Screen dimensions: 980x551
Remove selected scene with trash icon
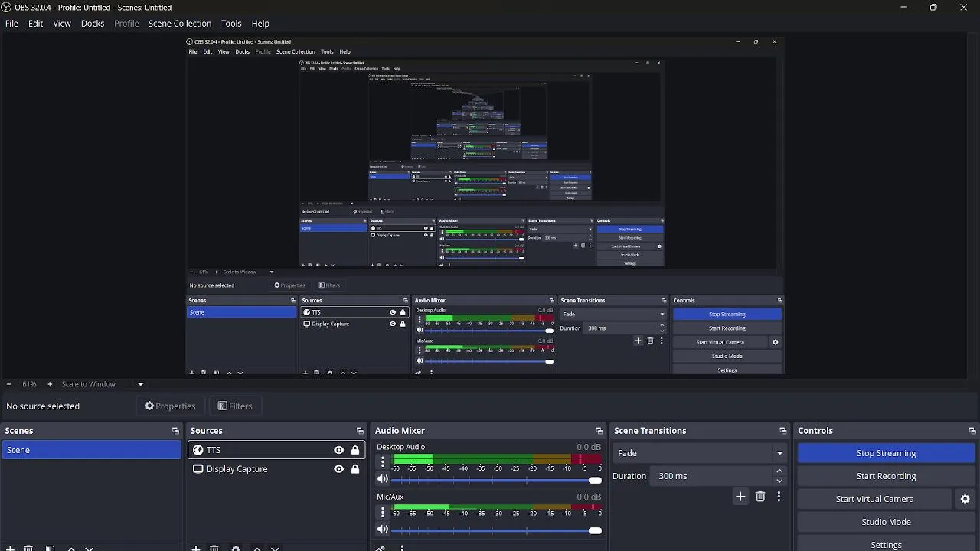pos(28,548)
